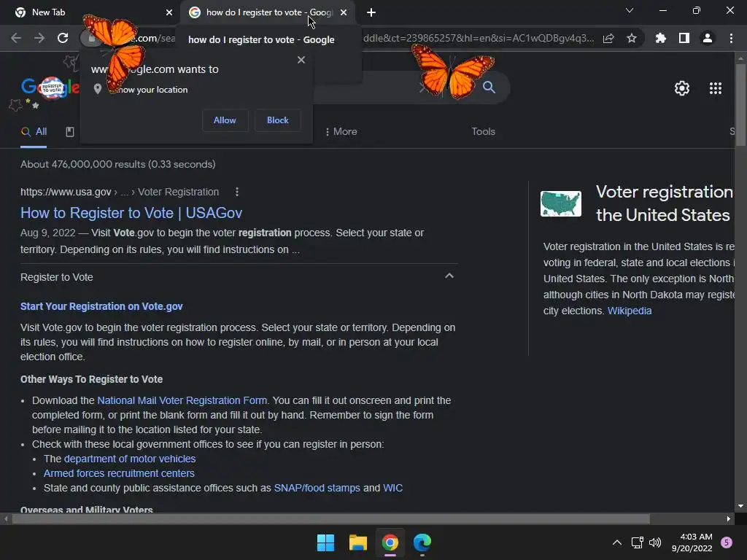Close the 'how do I register to vote' tab

(x=344, y=12)
